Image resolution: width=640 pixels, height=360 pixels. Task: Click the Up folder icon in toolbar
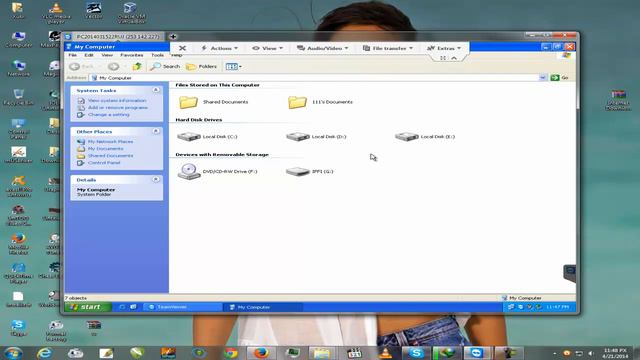(x=137, y=66)
